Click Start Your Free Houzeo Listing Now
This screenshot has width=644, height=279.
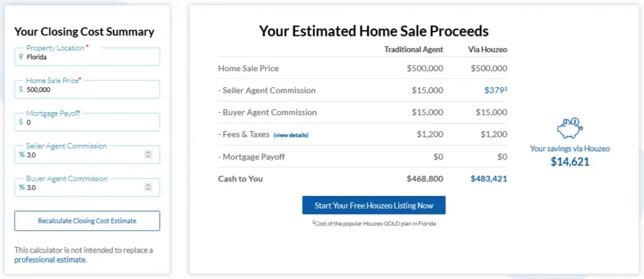tap(374, 205)
